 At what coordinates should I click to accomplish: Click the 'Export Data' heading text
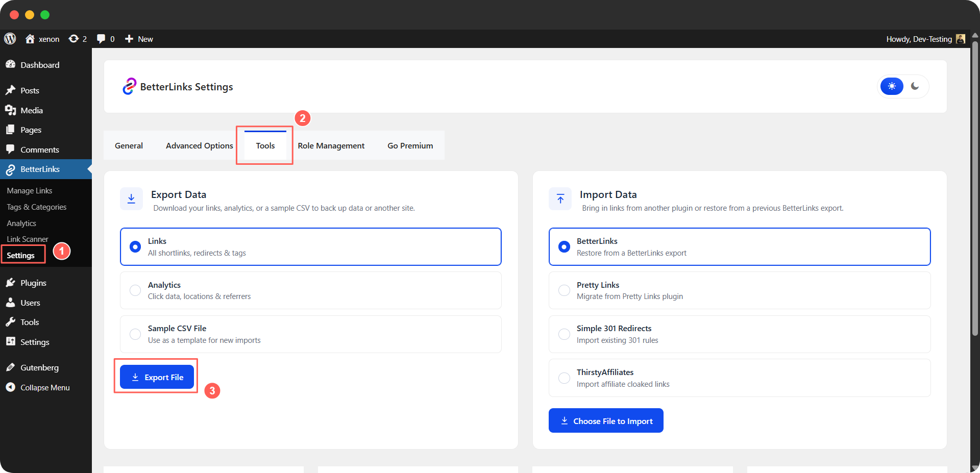point(179,194)
